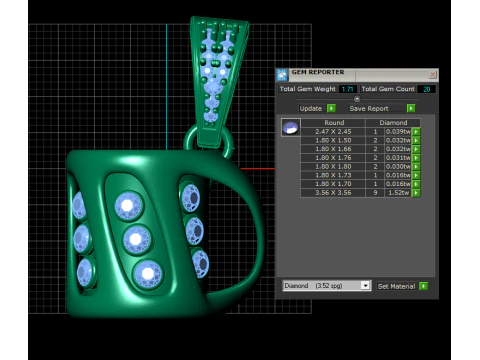Image resolution: width=480 pixels, height=360 pixels.
Task: Click the Round column header
Action: pos(334,123)
